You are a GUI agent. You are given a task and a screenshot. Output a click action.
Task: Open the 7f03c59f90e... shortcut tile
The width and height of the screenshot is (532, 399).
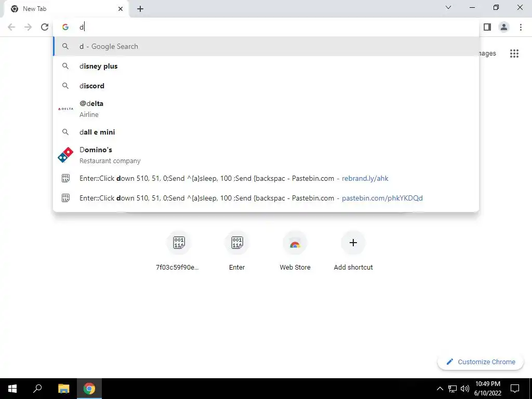click(x=178, y=251)
